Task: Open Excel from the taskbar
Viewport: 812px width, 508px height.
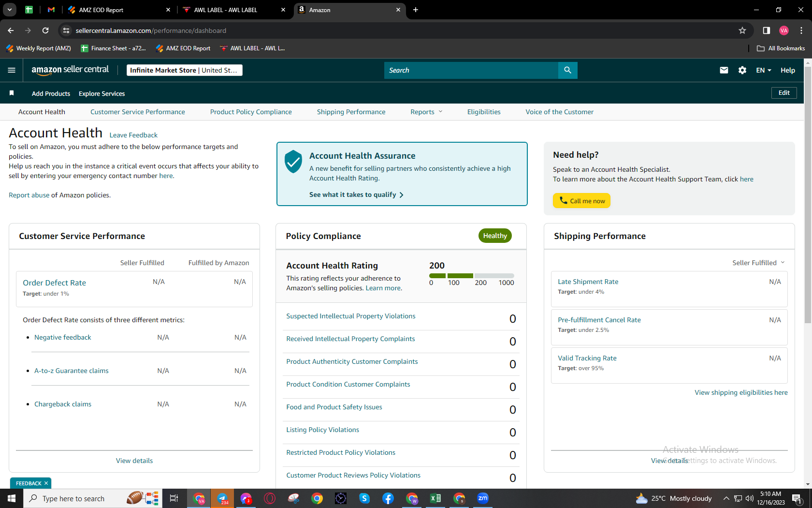Action: tap(435, 498)
